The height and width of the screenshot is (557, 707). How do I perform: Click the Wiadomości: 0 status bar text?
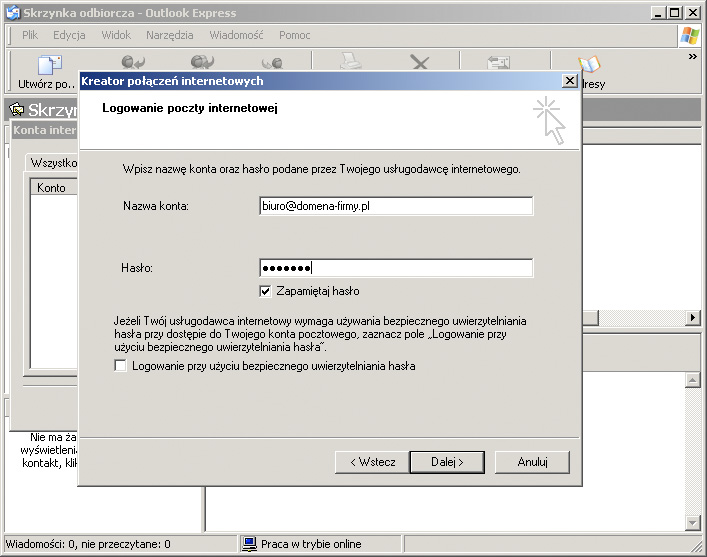88,544
